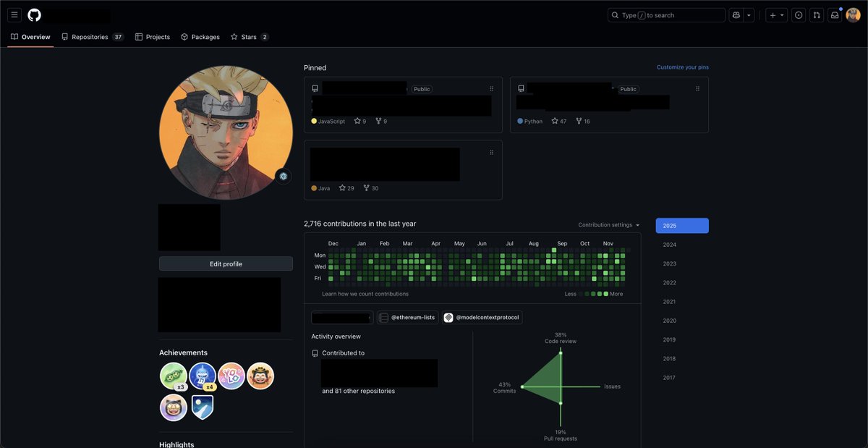The height and width of the screenshot is (448, 868).
Task: Open stargazers count 9 on JavaScript repo
Action: tap(360, 121)
